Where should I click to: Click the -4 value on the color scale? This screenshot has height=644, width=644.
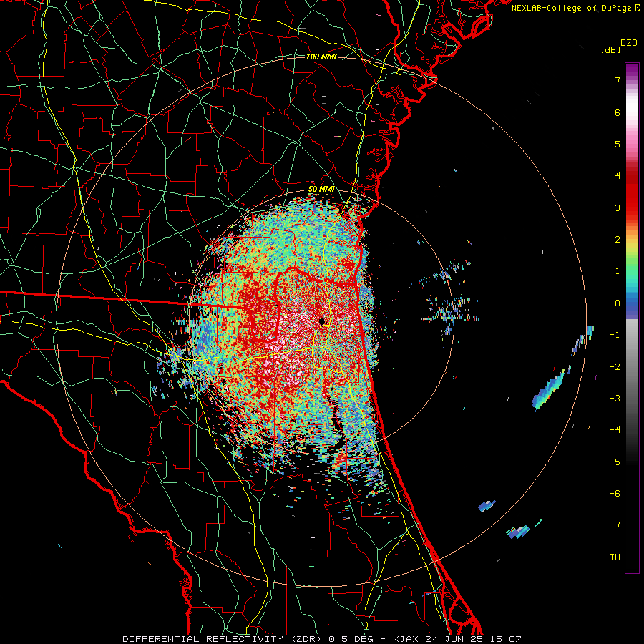615,430
